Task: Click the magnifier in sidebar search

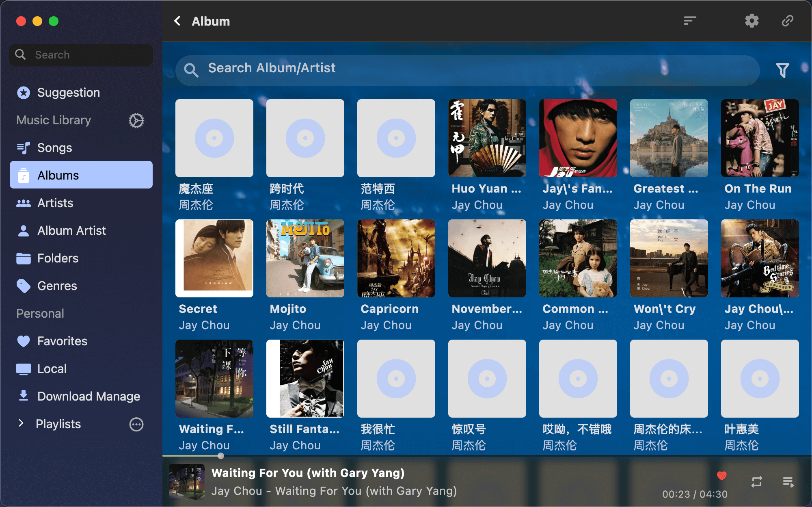Action: tap(20, 54)
